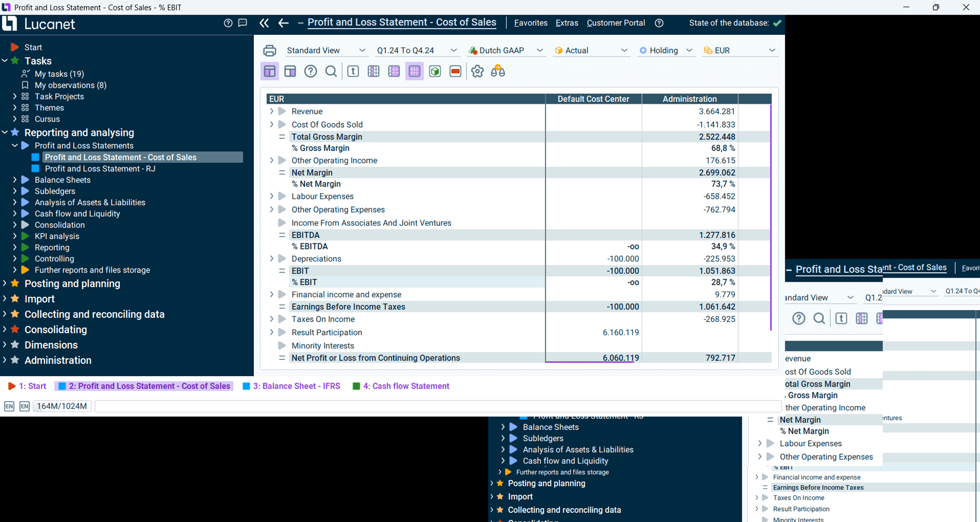Toggle the right-pane layout icon
The image size is (980, 522).
290,71
